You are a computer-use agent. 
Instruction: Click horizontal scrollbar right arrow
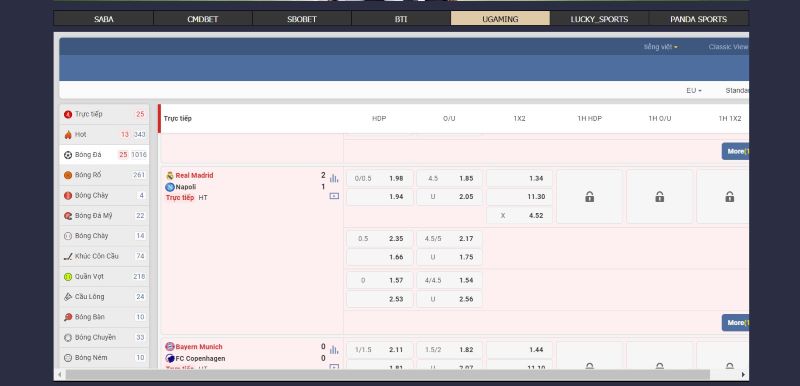pyautogui.click(x=743, y=375)
